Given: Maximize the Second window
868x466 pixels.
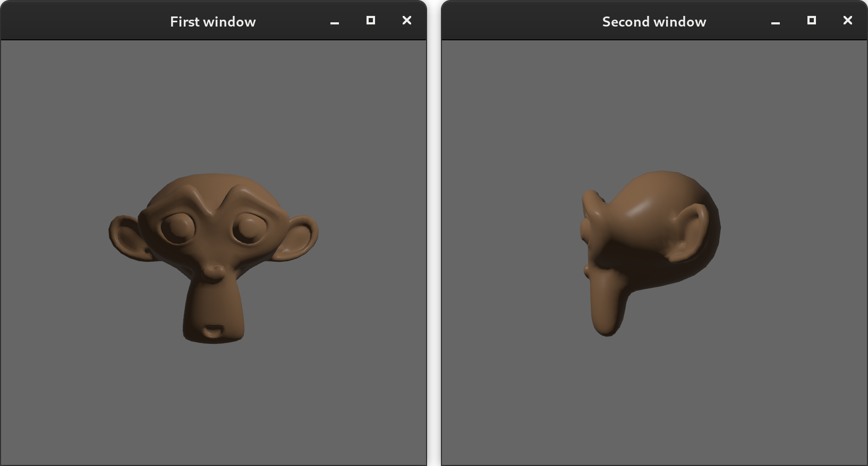Looking at the screenshot, I should point(812,20).
